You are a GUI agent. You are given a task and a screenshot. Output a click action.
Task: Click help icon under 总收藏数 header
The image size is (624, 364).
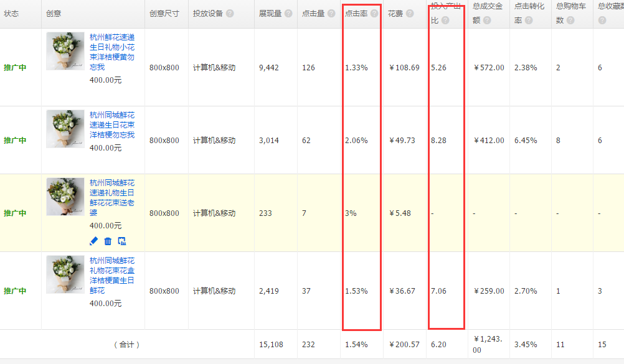tap(602, 21)
